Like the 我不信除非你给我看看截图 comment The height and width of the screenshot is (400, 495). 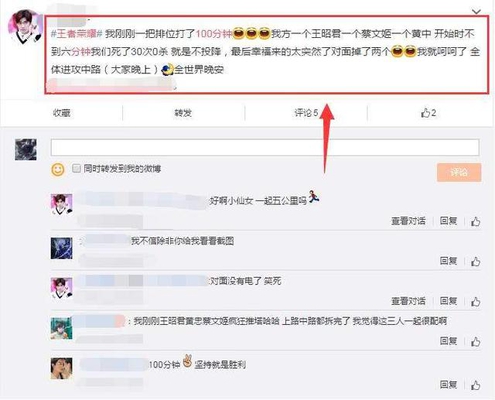[476, 261]
